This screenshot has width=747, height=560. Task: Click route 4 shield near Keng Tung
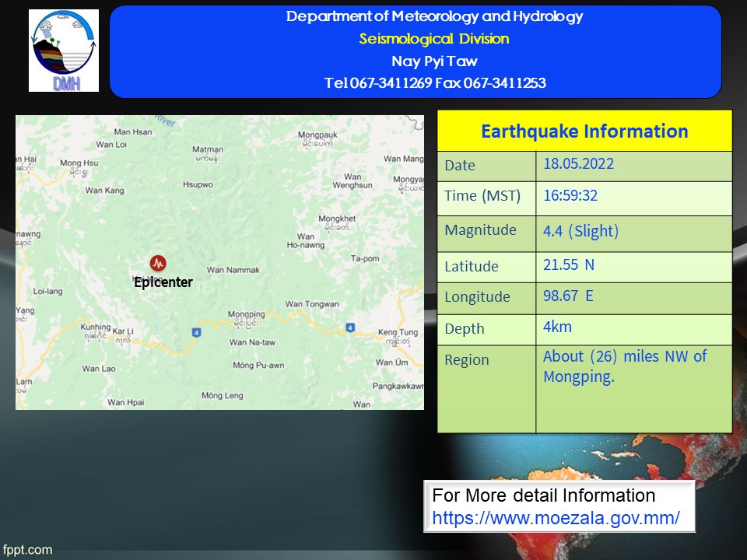point(350,327)
